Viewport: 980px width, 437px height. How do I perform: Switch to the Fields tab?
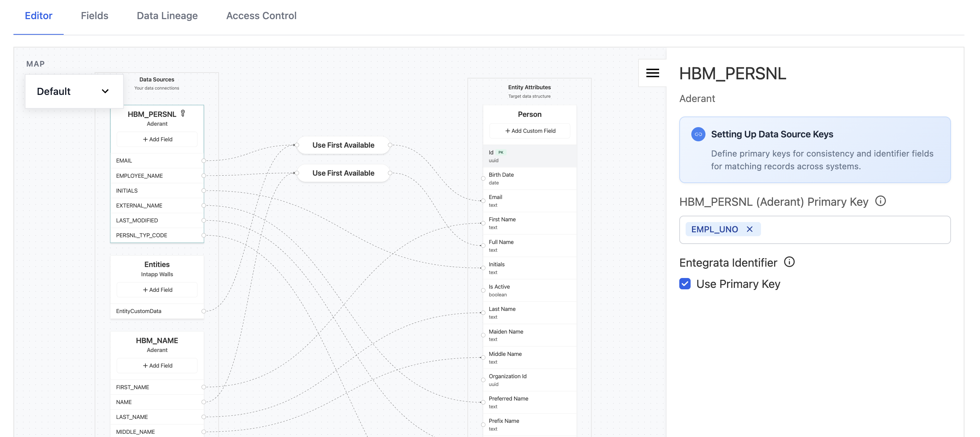tap(94, 16)
